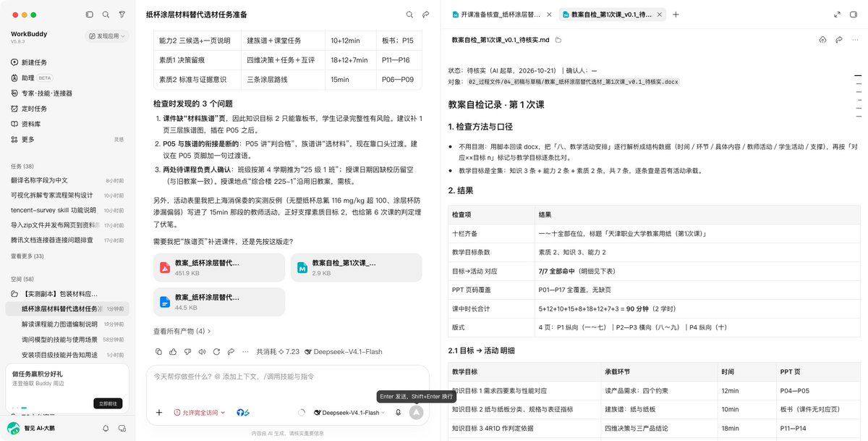Toggle the sidebar panel icon

[x=89, y=14]
